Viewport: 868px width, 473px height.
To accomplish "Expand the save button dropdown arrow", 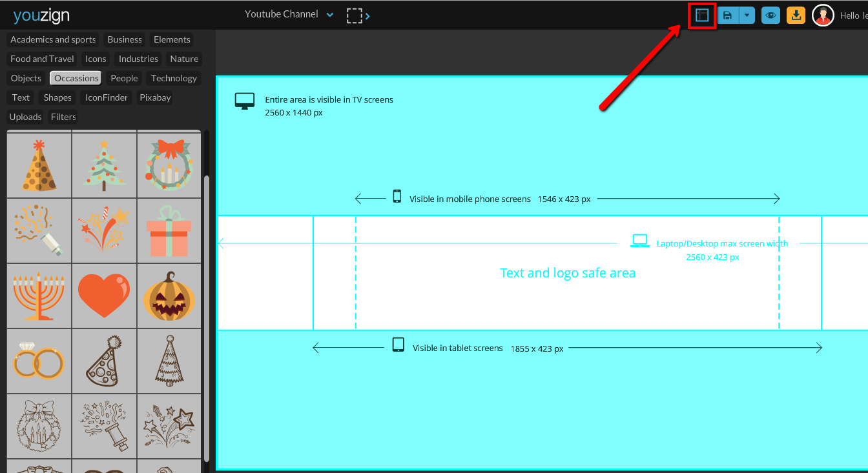I will (x=746, y=15).
